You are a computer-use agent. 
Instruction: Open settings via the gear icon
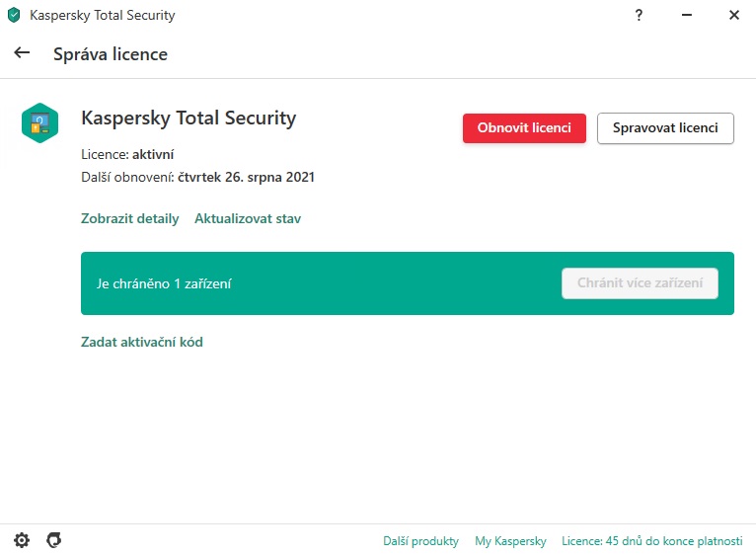tap(22, 540)
